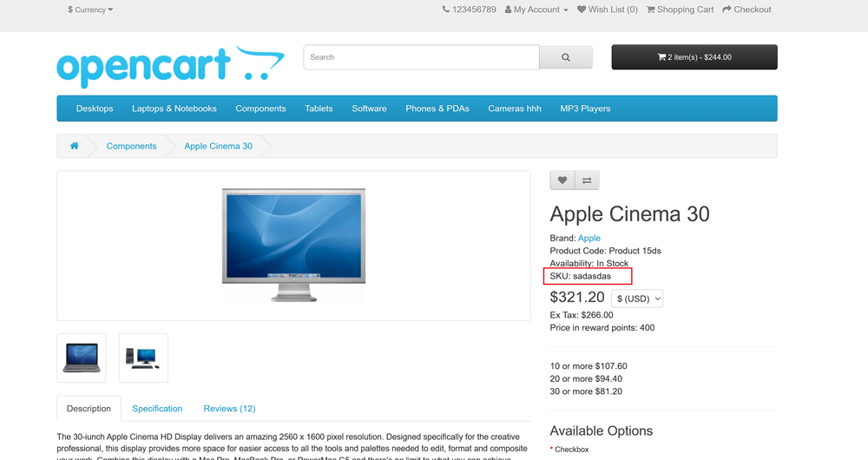Open the $ (USD) price currency selector
Image resolution: width=868 pixels, height=460 pixels.
637,299
